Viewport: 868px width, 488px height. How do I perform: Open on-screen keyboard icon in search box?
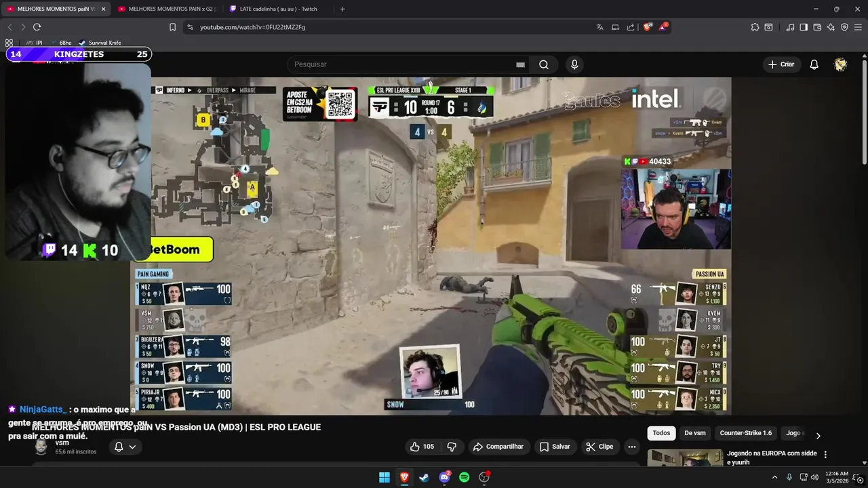coord(520,64)
